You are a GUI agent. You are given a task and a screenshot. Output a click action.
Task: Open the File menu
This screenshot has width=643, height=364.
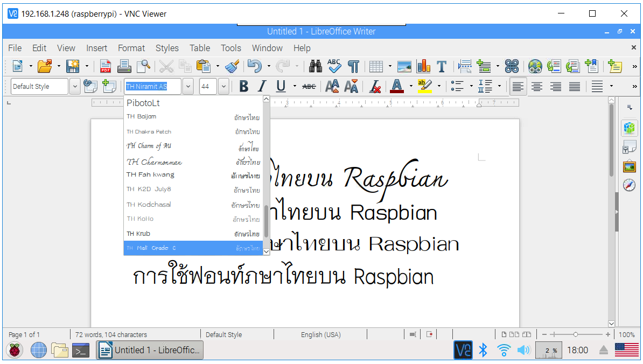[x=15, y=48]
